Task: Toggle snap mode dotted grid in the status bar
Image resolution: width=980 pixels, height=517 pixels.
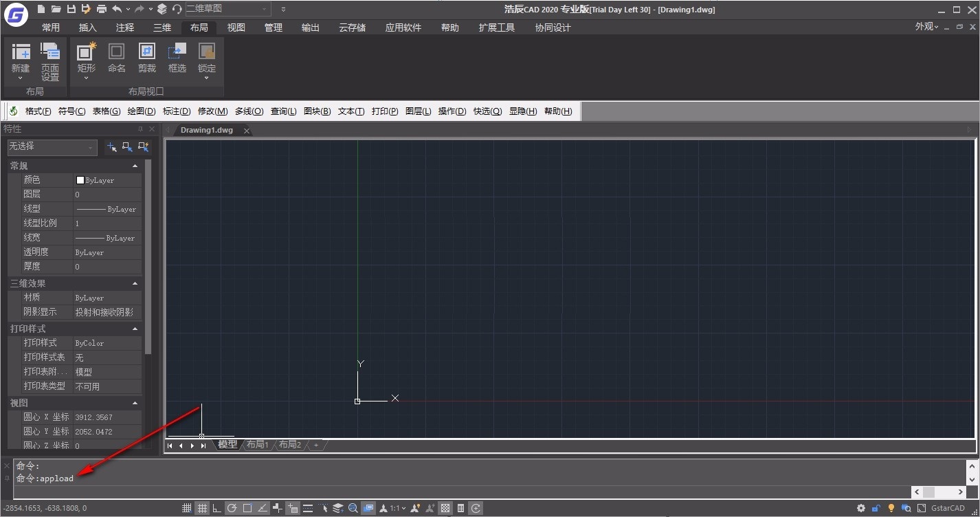Action: click(x=187, y=509)
